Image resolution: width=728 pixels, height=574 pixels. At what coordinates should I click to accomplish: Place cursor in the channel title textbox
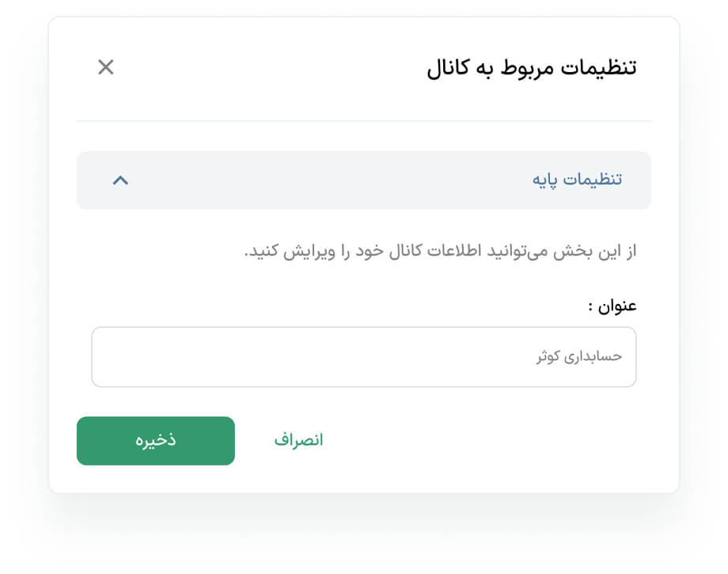point(363,357)
